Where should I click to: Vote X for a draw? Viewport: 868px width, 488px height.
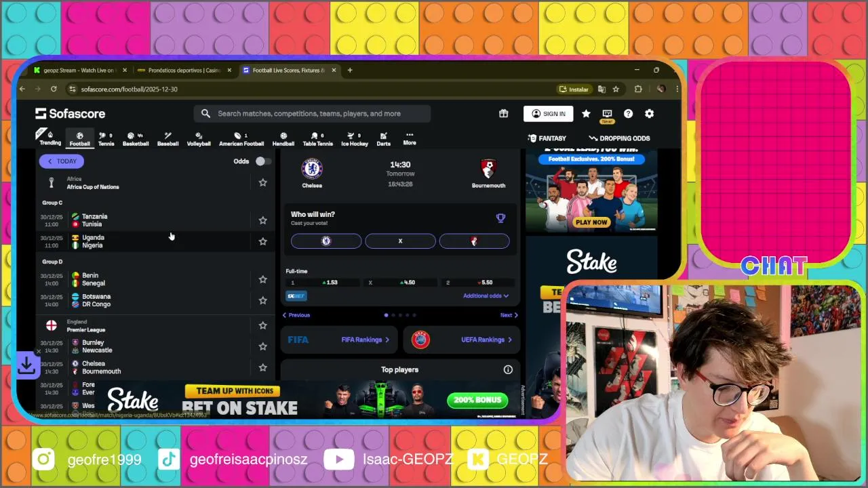(x=400, y=241)
